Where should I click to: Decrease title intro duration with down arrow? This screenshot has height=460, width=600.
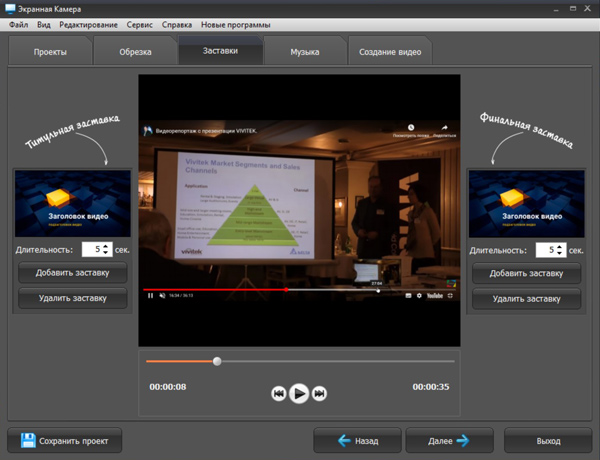[x=106, y=253]
